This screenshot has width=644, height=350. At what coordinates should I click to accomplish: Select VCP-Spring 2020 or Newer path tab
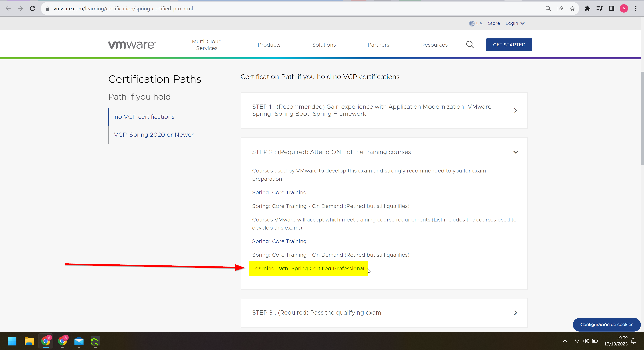pyautogui.click(x=154, y=135)
